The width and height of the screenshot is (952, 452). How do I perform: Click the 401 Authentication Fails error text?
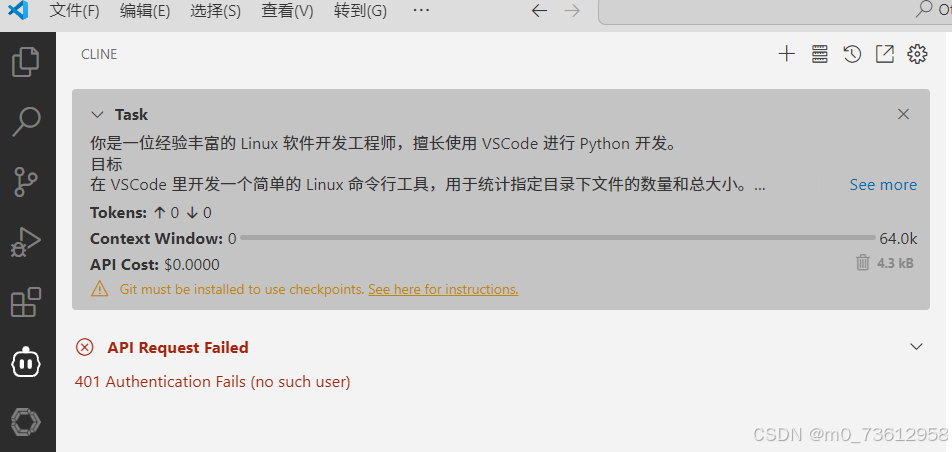pos(212,382)
